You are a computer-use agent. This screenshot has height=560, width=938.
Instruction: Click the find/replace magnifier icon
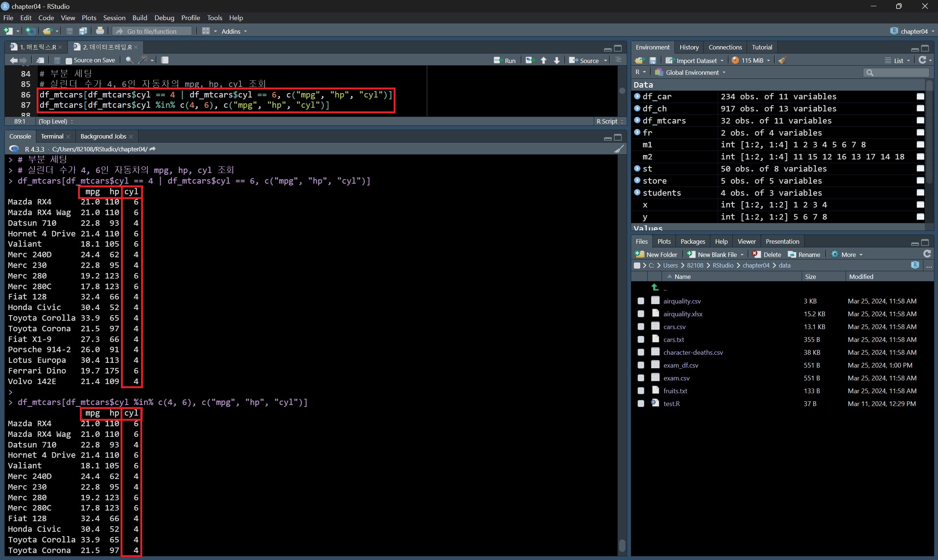pyautogui.click(x=129, y=60)
